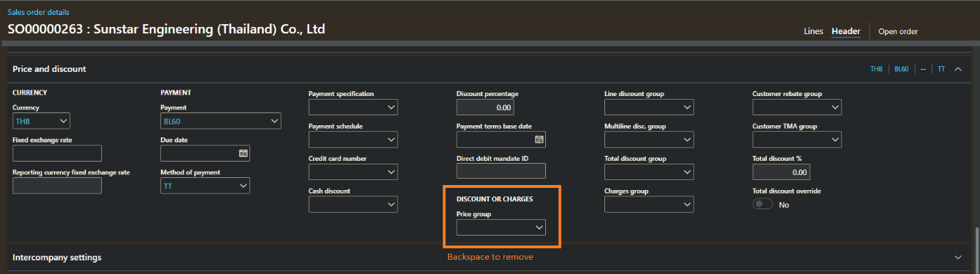The height and width of the screenshot is (274, 980).
Task: Collapse the Price and discount section
Action: pyautogui.click(x=958, y=69)
